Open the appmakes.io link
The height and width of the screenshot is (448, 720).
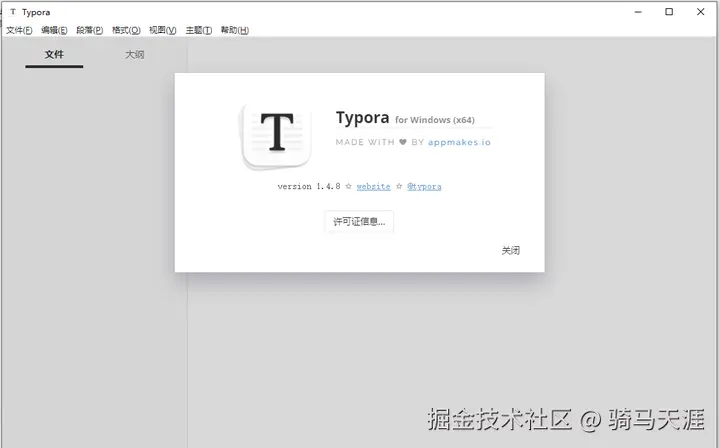coord(459,142)
